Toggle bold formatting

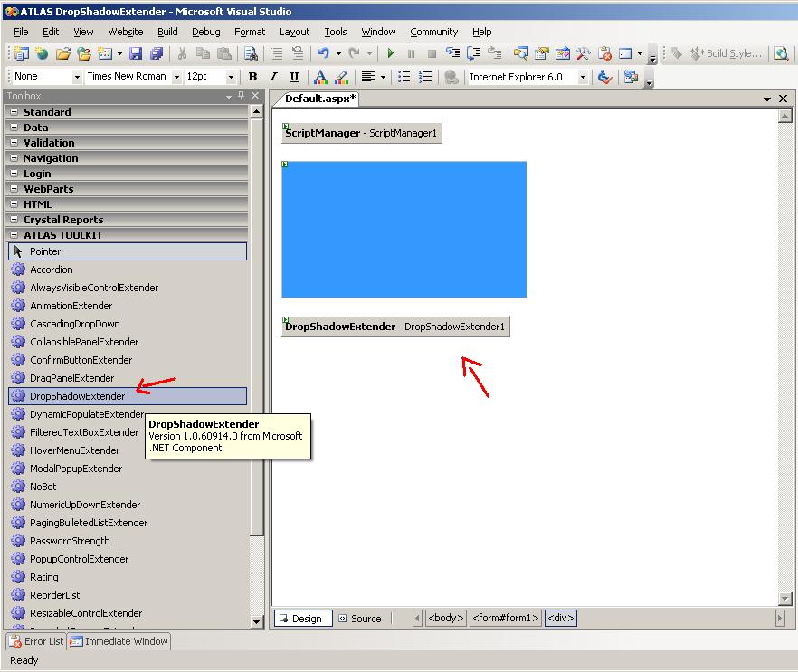(252, 78)
